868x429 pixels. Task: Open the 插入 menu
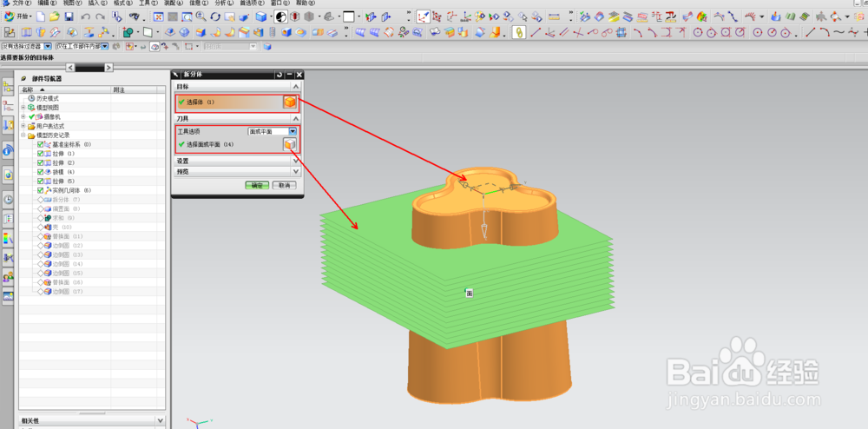97,3
